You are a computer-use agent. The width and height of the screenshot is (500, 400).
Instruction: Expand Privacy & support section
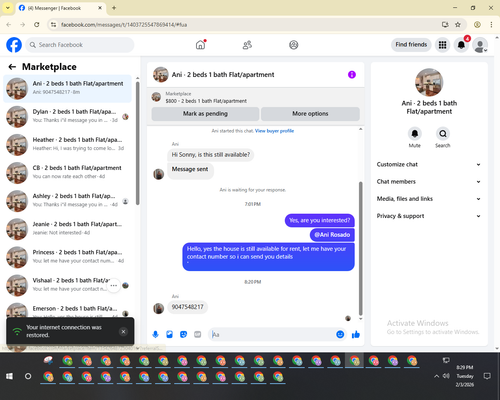[x=429, y=216]
